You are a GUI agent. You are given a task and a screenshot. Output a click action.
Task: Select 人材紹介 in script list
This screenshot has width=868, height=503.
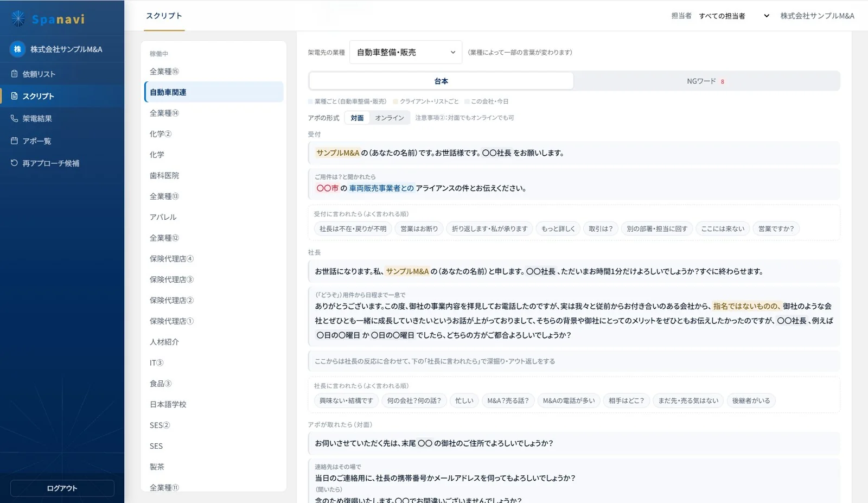(214, 342)
